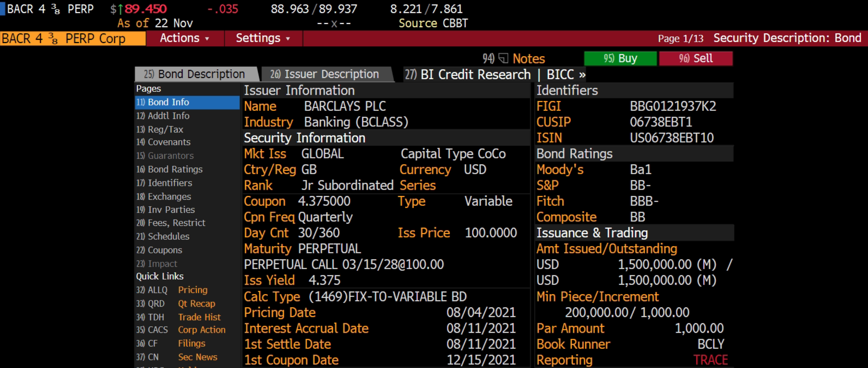Click the Calc Type field label
Image resolution: width=868 pixels, height=368 pixels.
point(272,297)
